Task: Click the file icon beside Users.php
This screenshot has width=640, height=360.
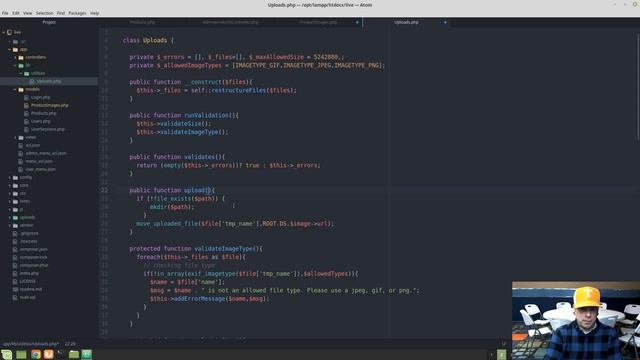Action: pyautogui.click(x=27, y=121)
